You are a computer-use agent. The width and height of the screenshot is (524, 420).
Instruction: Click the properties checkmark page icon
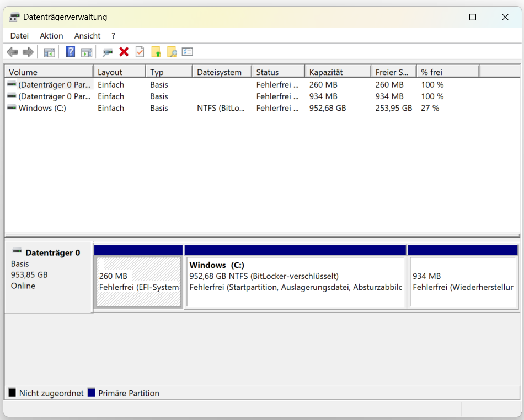point(140,52)
